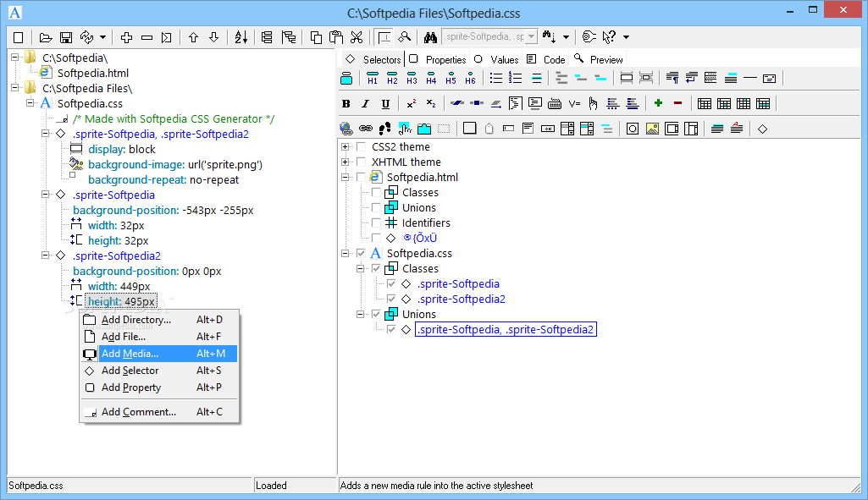
Task: Click the green plus icon in tag toolbar
Action: coord(658,103)
